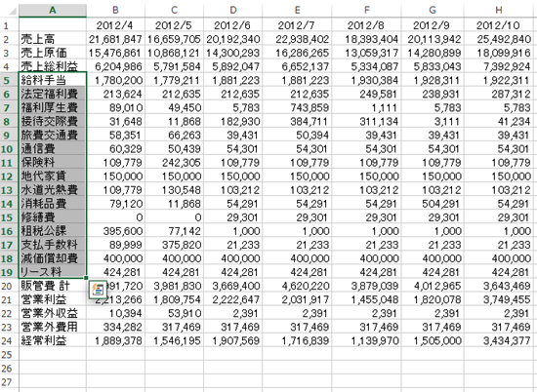Click cell 修繕費
This screenshot has height=392, width=537.
coord(53,217)
